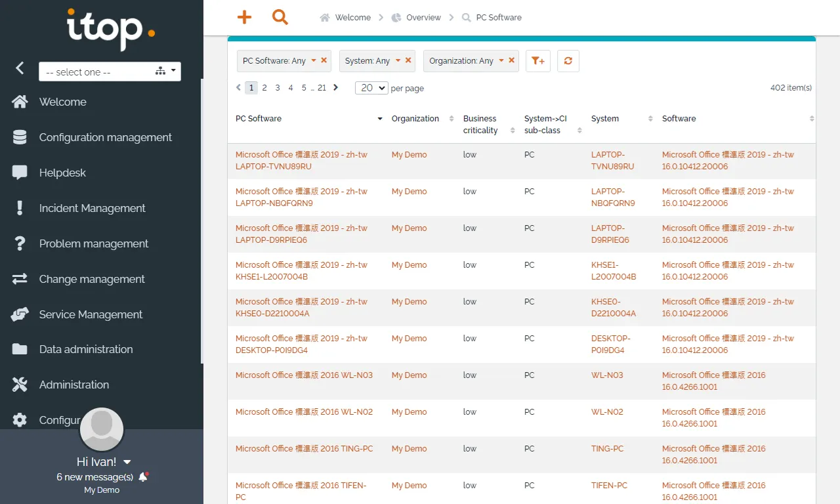Open the global search magnifier icon
840x504 pixels.
[280, 17]
